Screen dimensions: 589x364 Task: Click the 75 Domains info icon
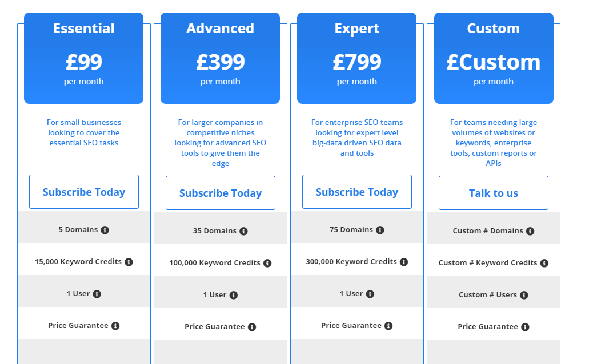pos(380,229)
